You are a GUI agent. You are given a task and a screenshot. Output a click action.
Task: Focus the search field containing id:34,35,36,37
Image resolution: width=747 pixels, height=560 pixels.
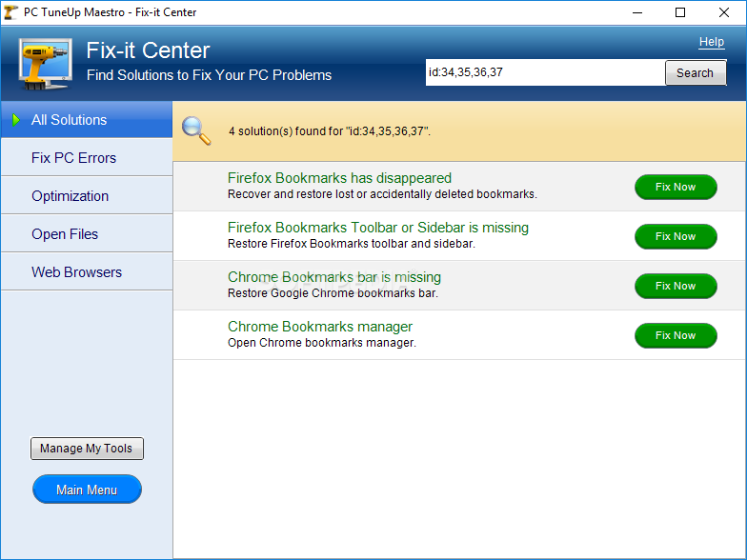coord(545,72)
